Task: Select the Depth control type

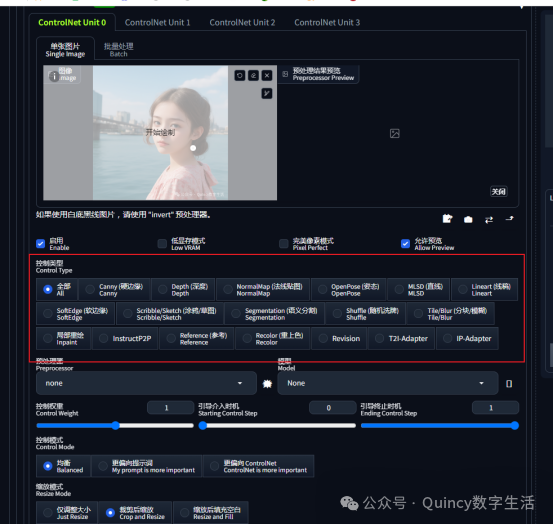Action: click(x=183, y=289)
